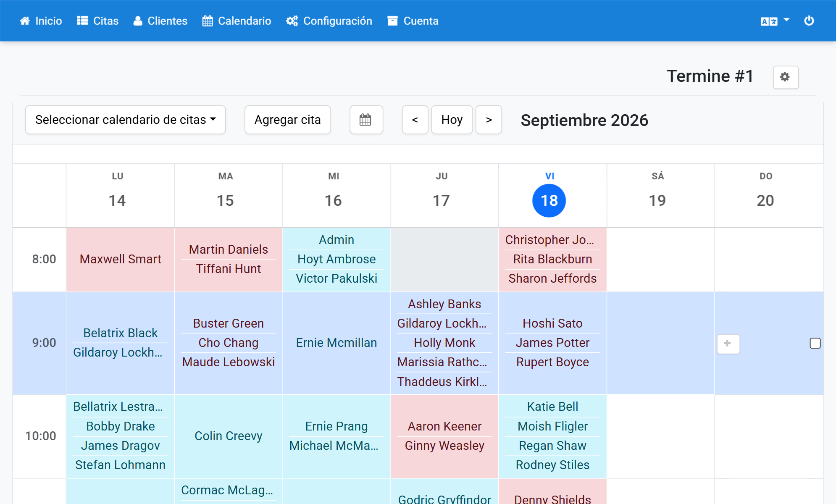Image resolution: width=836 pixels, height=504 pixels.
Task: Open Cormac McLag... appointment
Action: coord(228,490)
